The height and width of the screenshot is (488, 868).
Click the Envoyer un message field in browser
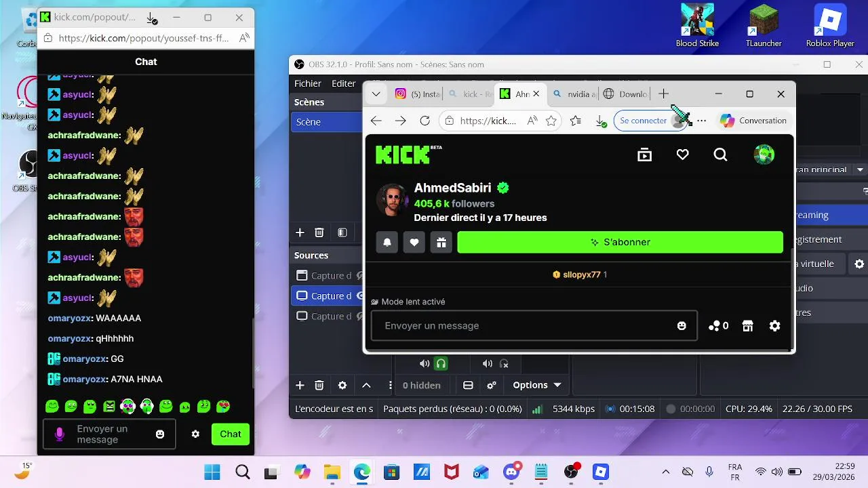[534, 326]
